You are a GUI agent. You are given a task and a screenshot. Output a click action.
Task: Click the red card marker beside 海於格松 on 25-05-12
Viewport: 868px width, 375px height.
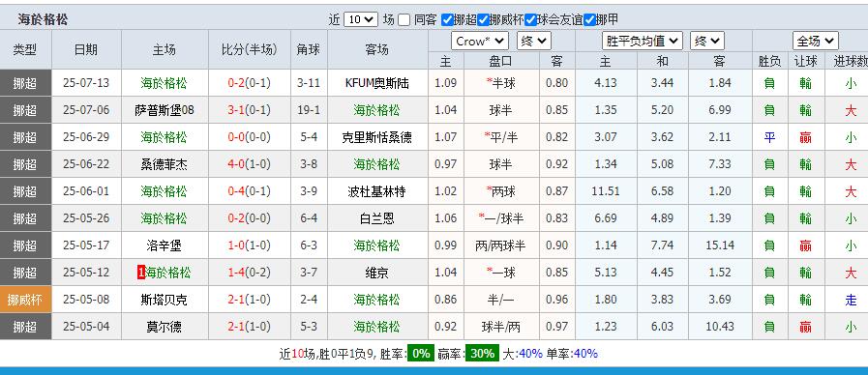(x=141, y=273)
